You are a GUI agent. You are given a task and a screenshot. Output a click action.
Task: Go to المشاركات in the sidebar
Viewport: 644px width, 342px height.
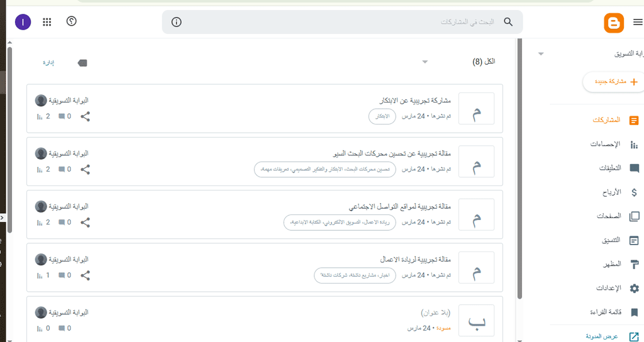click(615, 120)
